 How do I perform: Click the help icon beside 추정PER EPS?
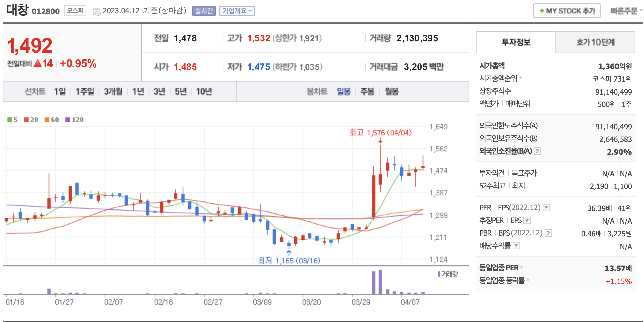[527, 220]
